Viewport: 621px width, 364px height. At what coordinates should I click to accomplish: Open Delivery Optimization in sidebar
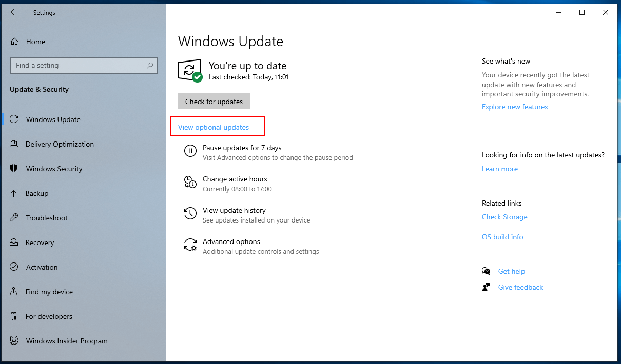tap(60, 144)
